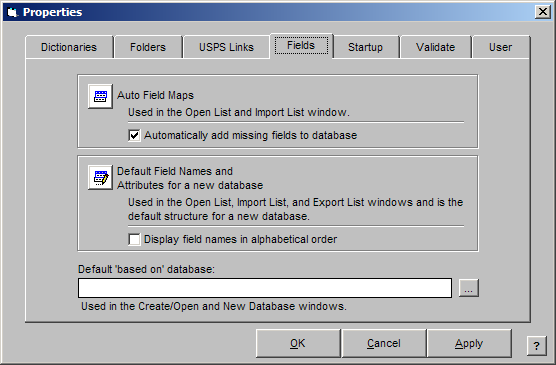The width and height of the screenshot is (556, 365).
Task: Click the Cancel button
Action: click(x=384, y=343)
